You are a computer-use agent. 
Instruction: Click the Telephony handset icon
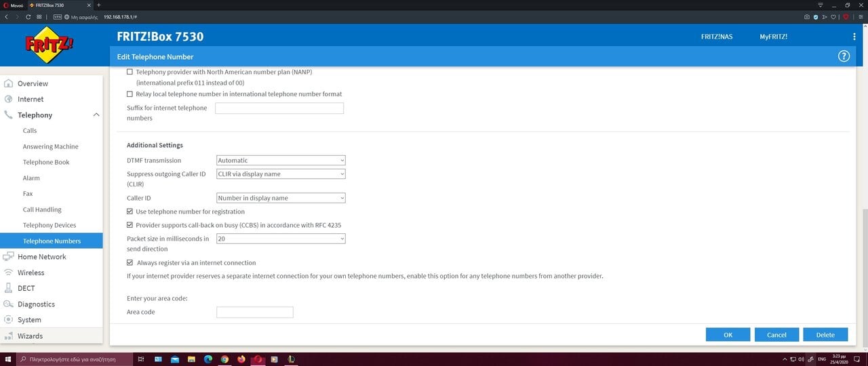coord(9,115)
